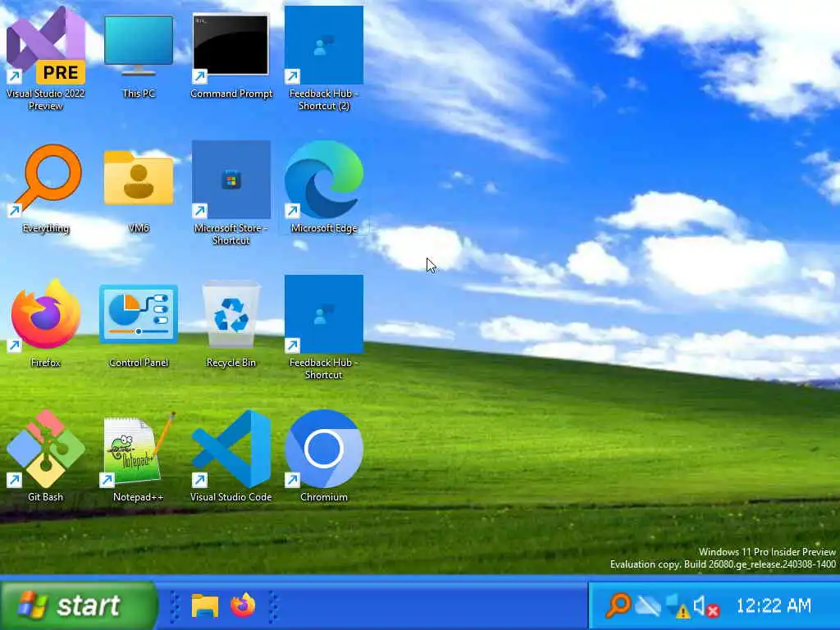Click the 'Recycle Bin' label text
This screenshot has width=840, height=630.
point(231,363)
